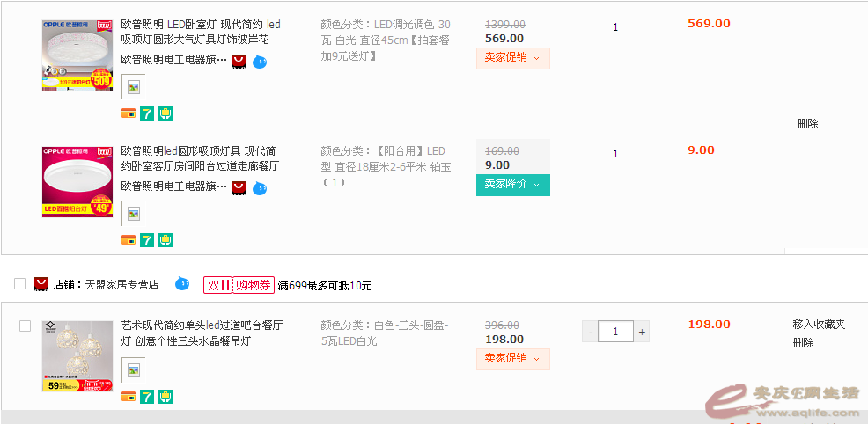The width and height of the screenshot is (868, 424).
Task: Click Tmall icon beside the 9.00 lamp's shop name
Action: pyautogui.click(x=238, y=187)
